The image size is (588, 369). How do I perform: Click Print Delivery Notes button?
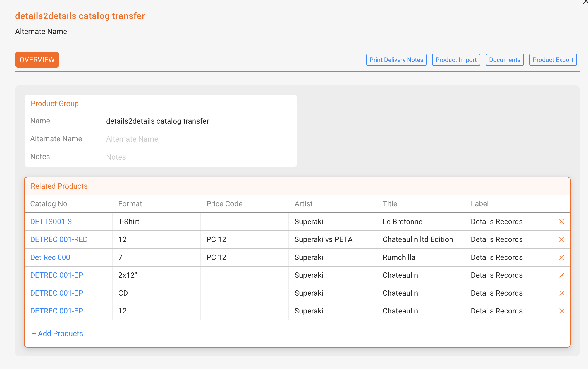click(x=396, y=60)
